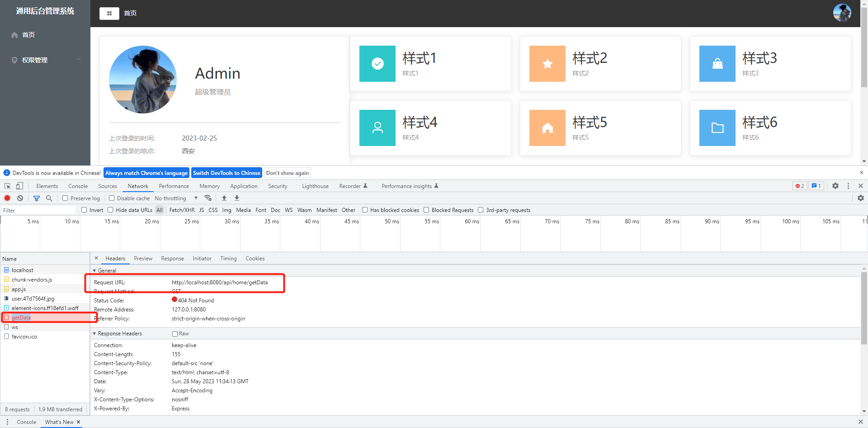The width and height of the screenshot is (868, 428).
Task: Open the Response tab of request
Action: tap(172, 259)
